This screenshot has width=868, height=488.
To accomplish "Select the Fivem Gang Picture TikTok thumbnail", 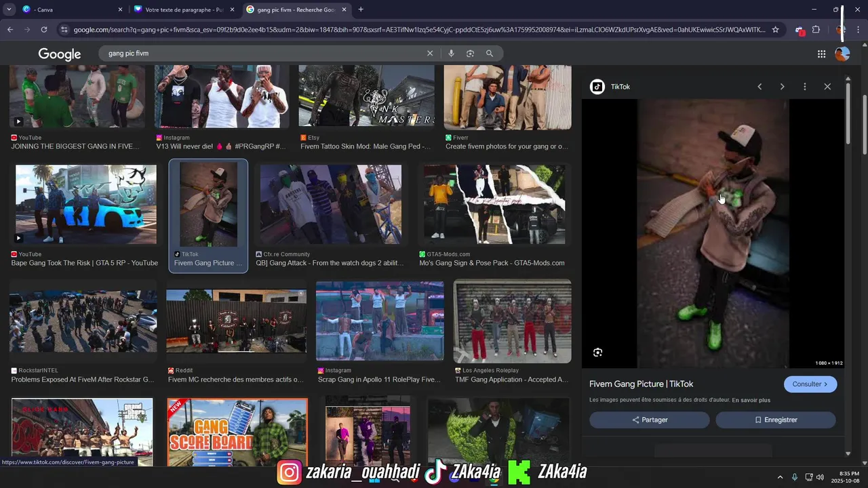I will tap(208, 204).
